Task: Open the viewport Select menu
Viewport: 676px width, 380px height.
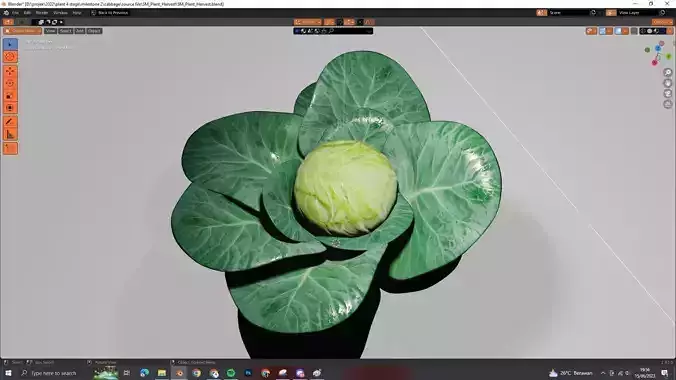Action: pos(66,31)
